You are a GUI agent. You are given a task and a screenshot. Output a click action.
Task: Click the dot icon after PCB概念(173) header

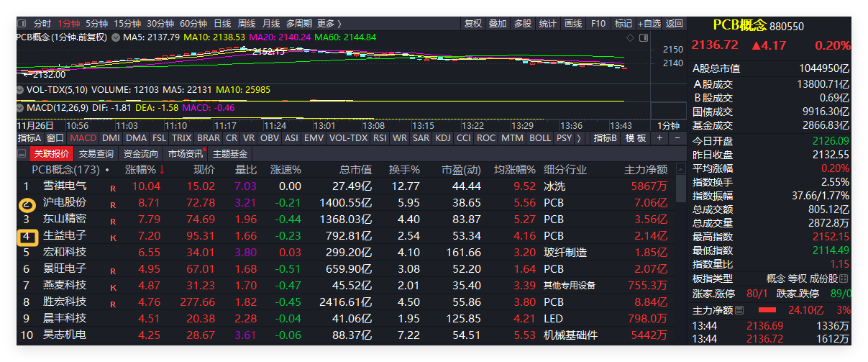[x=107, y=171]
